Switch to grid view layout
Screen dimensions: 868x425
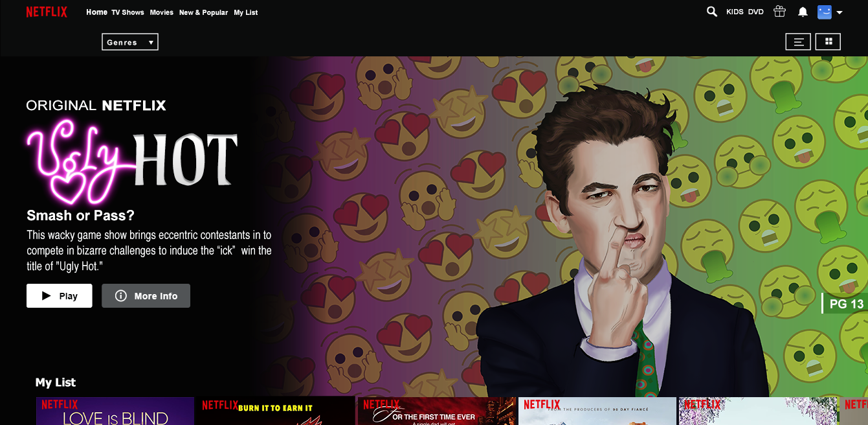(828, 42)
